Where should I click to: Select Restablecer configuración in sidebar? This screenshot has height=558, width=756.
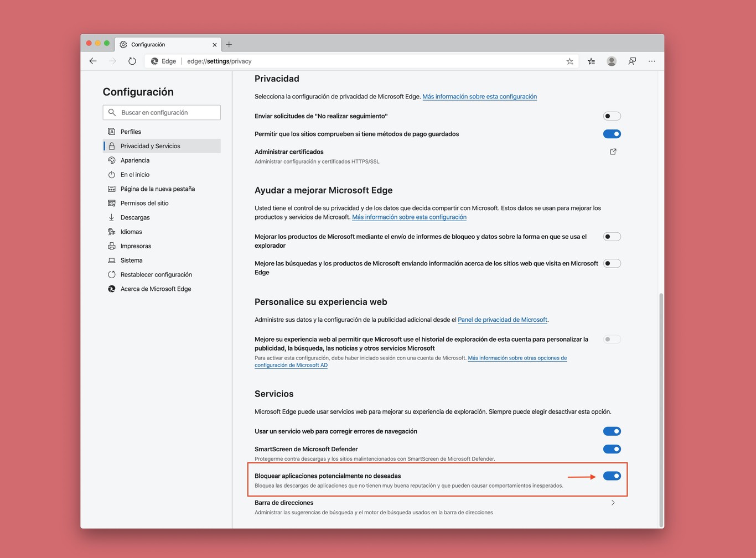[162, 275]
